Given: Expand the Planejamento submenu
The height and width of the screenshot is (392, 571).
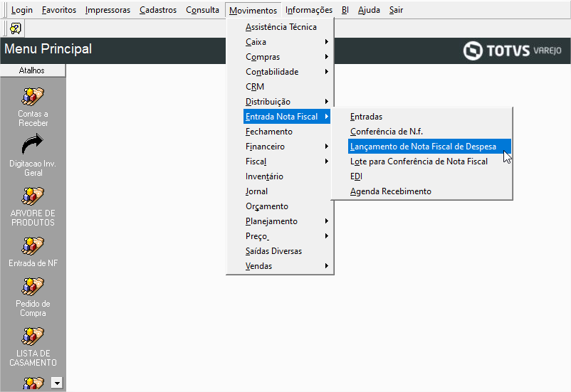Looking at the screenshot, I should (x=280, y=221).
